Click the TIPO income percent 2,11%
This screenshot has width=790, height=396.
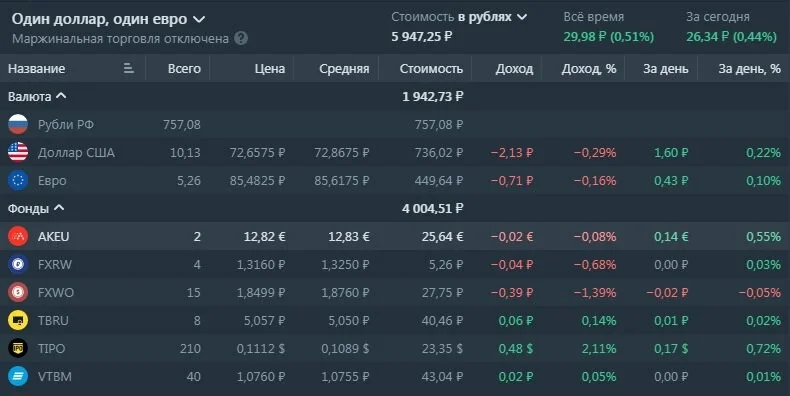pyautogui.click(x=599, y=348)
